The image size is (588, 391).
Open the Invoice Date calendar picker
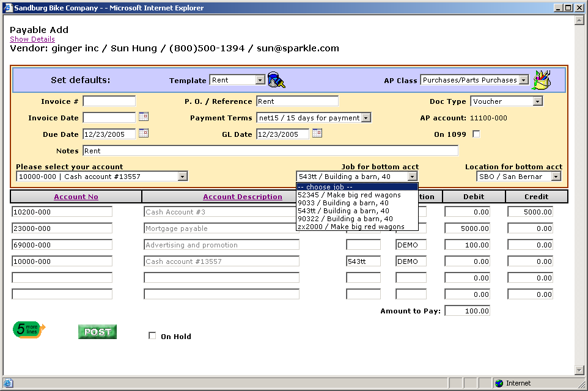144,117
